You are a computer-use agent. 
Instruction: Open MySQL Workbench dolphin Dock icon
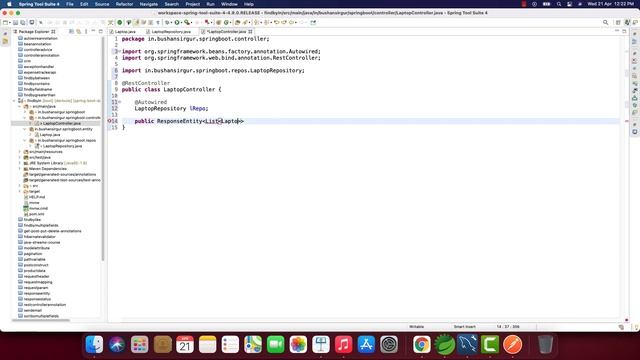(467, 344)
